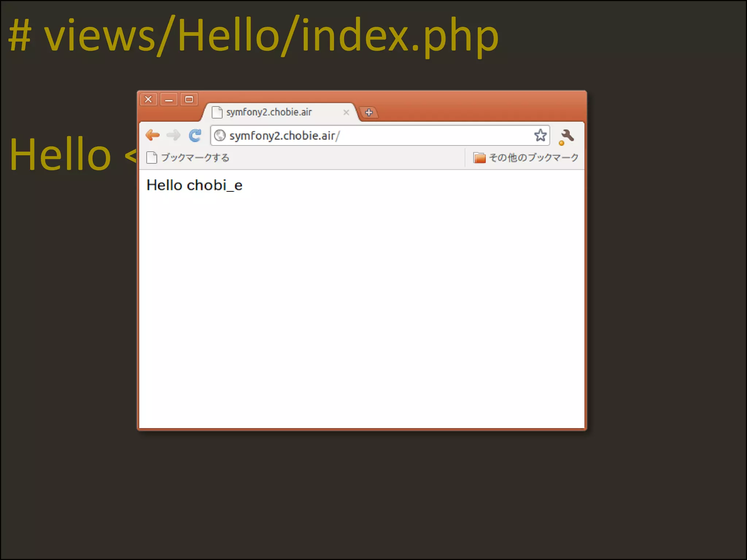Minimize the browser window
The image size is (747, 560).
169,99
